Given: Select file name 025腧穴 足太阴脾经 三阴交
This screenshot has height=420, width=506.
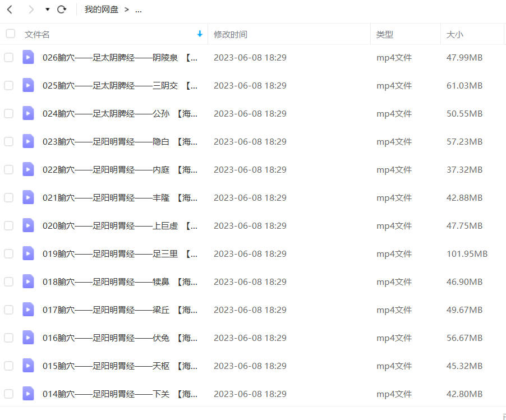Looking at the screenshot, I should [x=120, y=86].
